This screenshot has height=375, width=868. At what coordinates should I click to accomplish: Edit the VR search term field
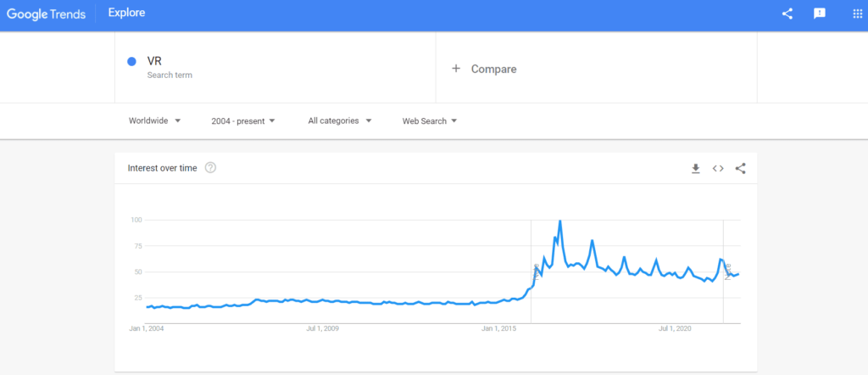coord(275,68)
